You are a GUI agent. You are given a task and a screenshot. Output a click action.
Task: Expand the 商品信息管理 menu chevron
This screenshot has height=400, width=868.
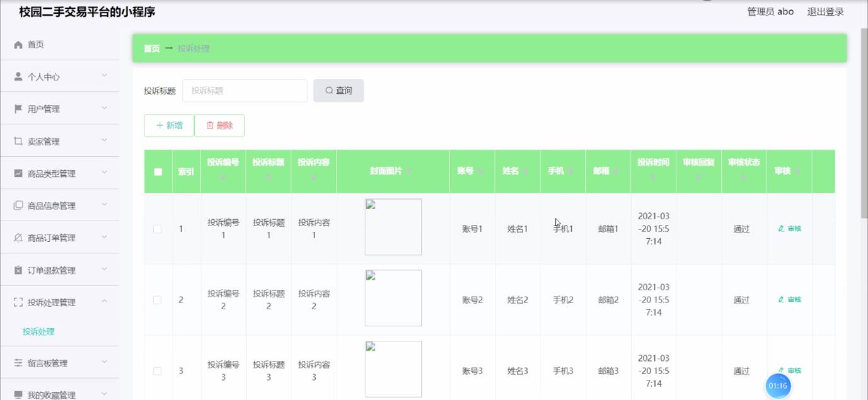105,205
